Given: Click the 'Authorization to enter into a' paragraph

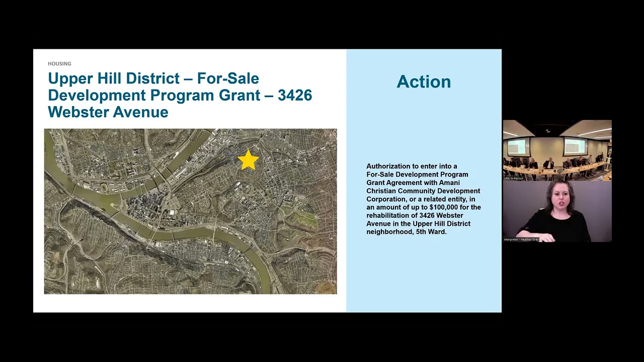Looking at the screenshot, I should pos(424,199).
